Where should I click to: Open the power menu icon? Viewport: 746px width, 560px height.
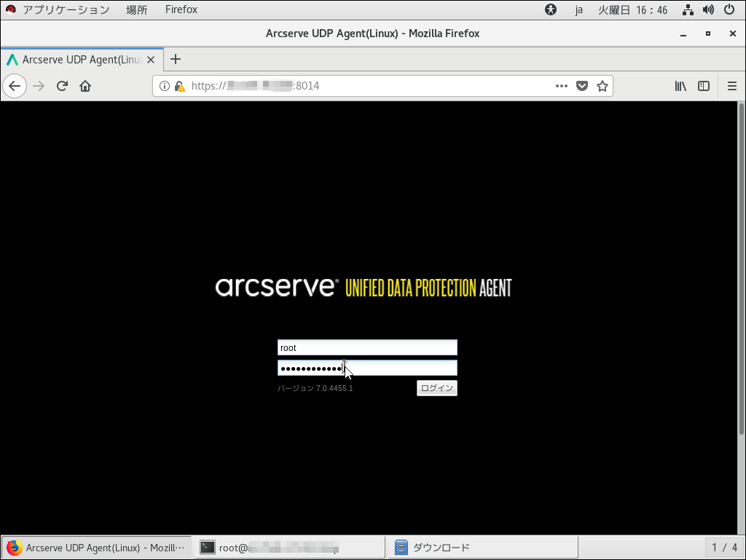(729, 9)
